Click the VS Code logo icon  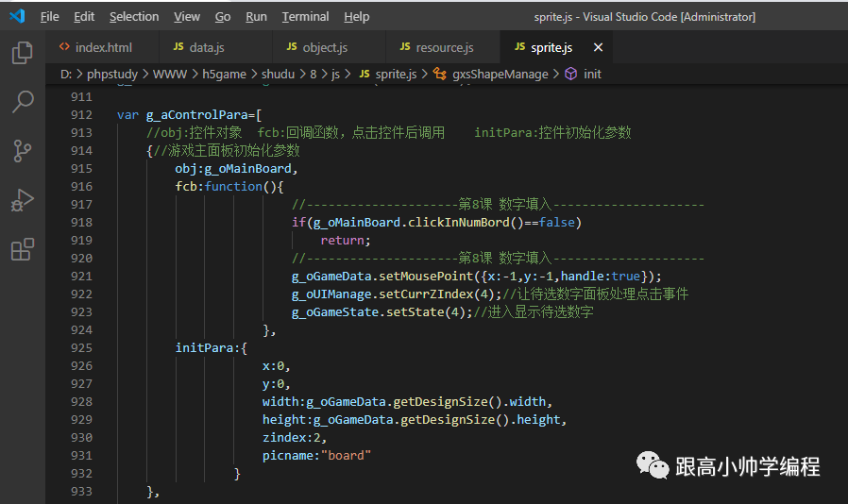(17, 16)
